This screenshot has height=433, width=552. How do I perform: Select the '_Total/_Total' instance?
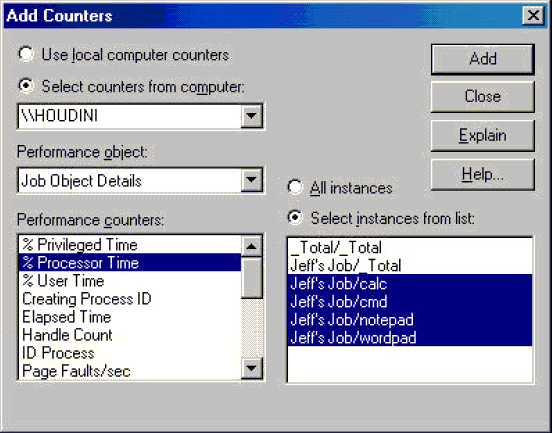409,247
